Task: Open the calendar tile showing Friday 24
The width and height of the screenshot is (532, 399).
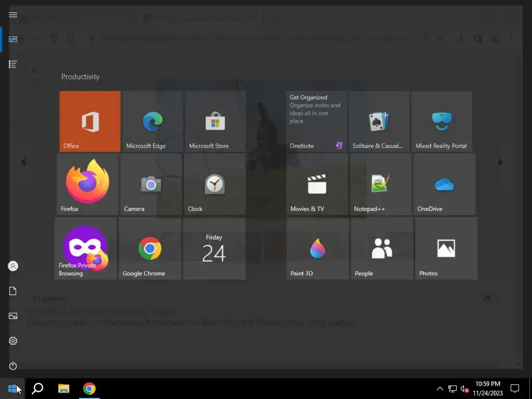Action: point(214,248)
